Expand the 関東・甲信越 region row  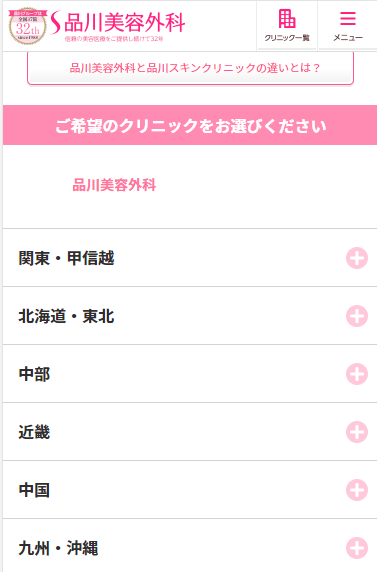click(x=190, y=258)
